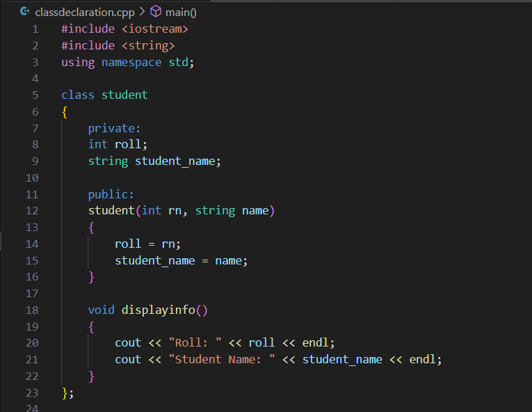Click the main() symbol cube icon
The image size is (532, 412).
pos(156,12)
